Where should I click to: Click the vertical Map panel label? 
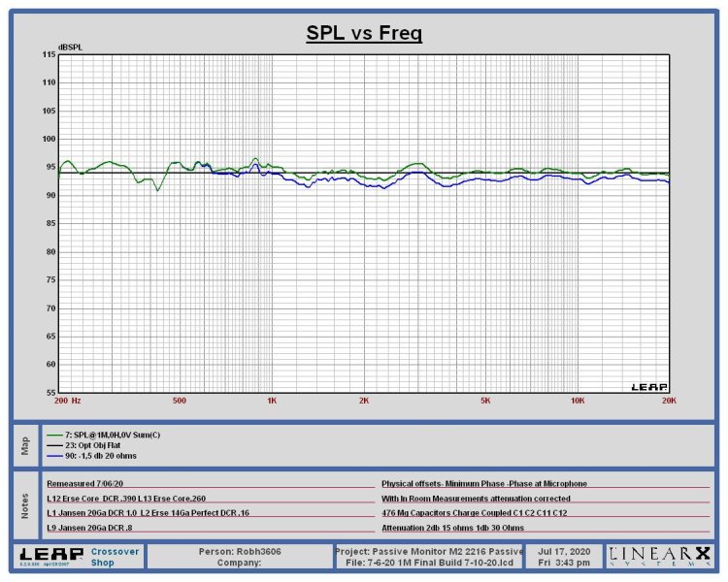25,445
